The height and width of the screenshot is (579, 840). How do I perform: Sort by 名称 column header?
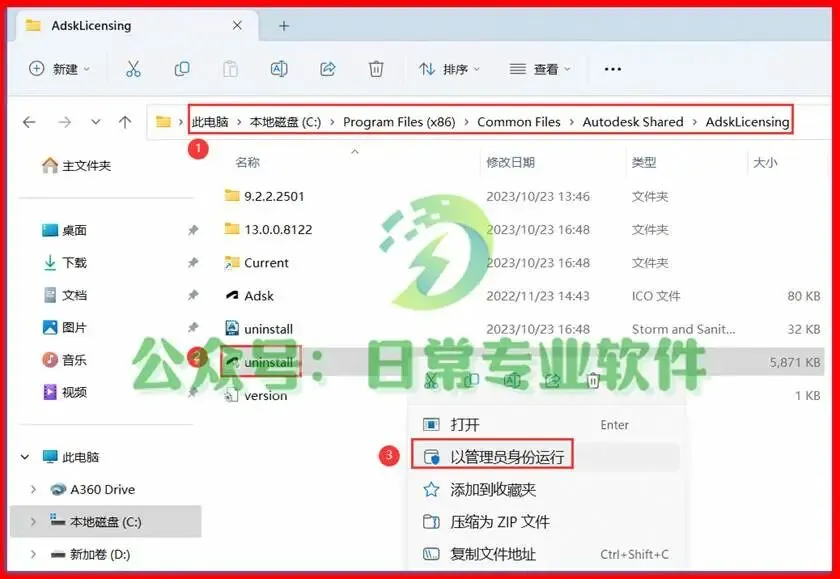coord(248,162)
